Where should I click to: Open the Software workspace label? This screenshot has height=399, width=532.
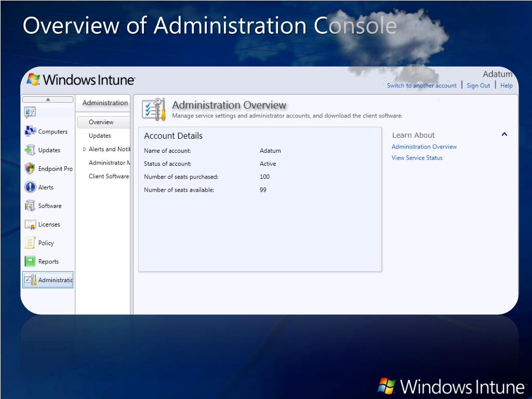click(50, 206)
